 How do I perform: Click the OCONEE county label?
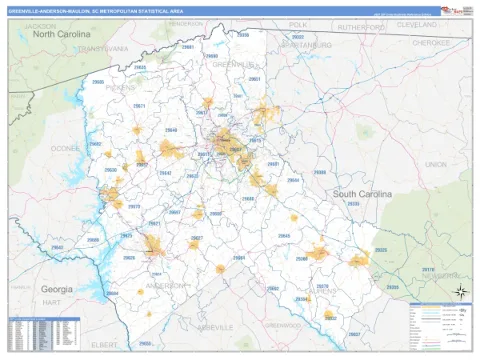pyautogui.click(x=65, y=148)
